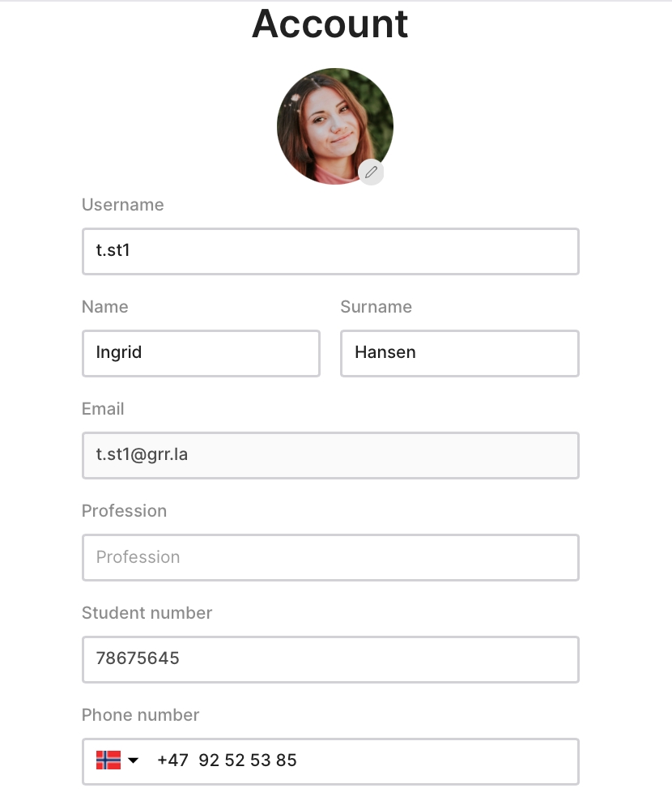Click the Norwegian flag icon
This screenshot has width=672, height=805.
click(x=108, y=760)
